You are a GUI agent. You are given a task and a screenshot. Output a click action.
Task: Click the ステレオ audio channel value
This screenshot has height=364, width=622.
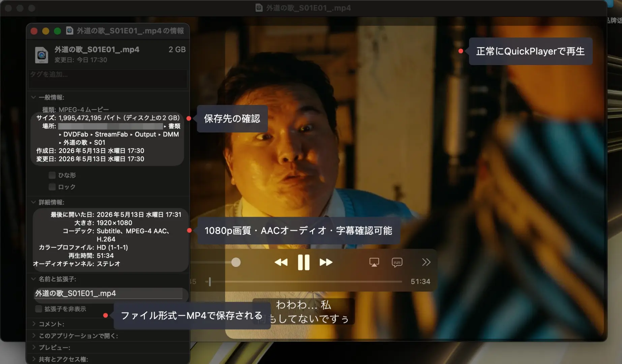pyautogui.click(x=109, y=264)
